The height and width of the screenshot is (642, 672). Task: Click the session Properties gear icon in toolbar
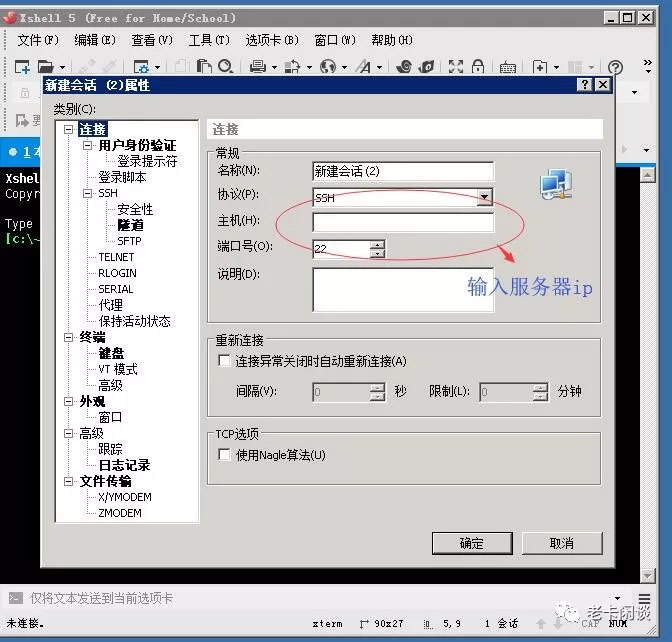pyautogui.click(x=141, y=67)
